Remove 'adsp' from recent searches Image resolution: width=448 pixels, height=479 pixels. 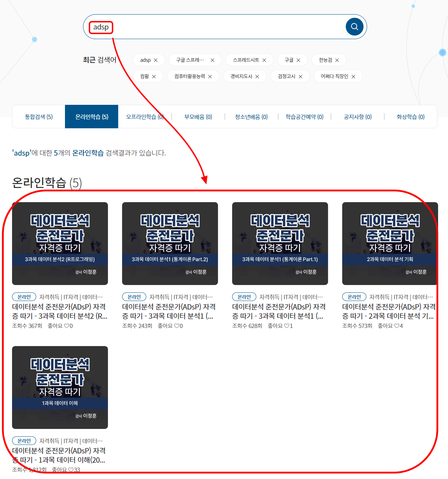155,60
